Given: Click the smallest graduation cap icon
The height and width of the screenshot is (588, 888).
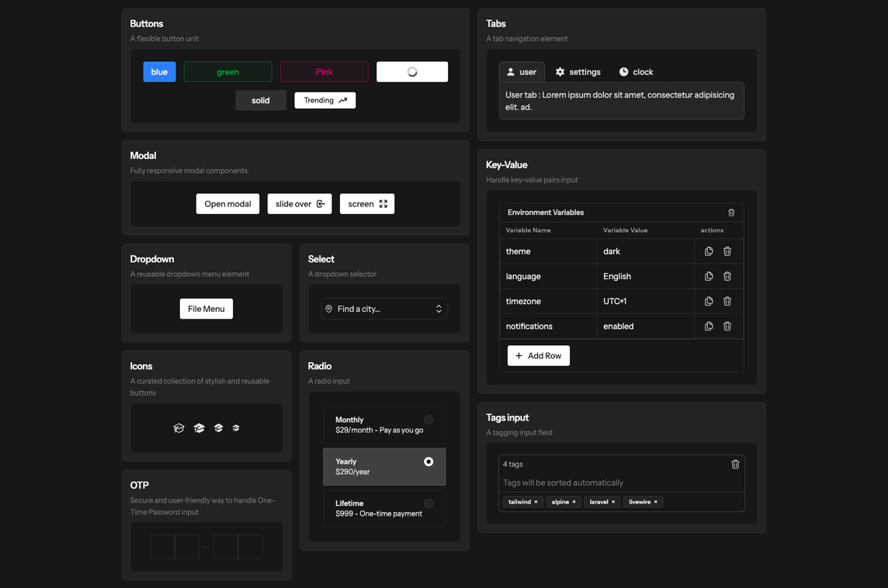Looking at the screenshot, I should coord(236,427).
